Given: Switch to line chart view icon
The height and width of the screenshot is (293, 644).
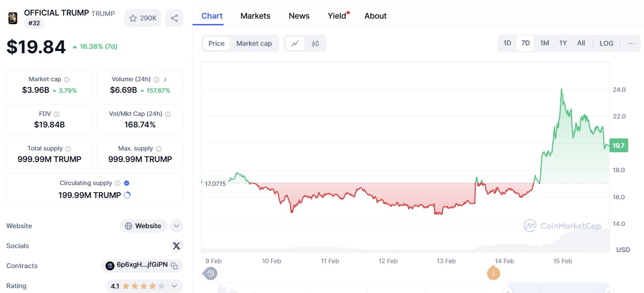Looking at the screenshot, I should click(295, 44).
